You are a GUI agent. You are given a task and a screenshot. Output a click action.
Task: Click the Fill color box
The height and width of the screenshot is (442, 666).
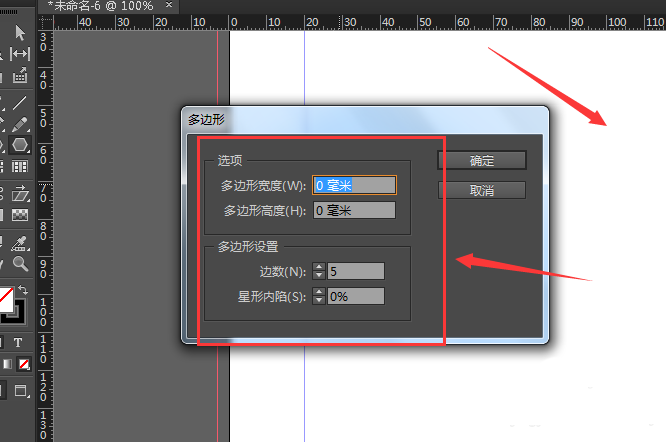point(6,300)
